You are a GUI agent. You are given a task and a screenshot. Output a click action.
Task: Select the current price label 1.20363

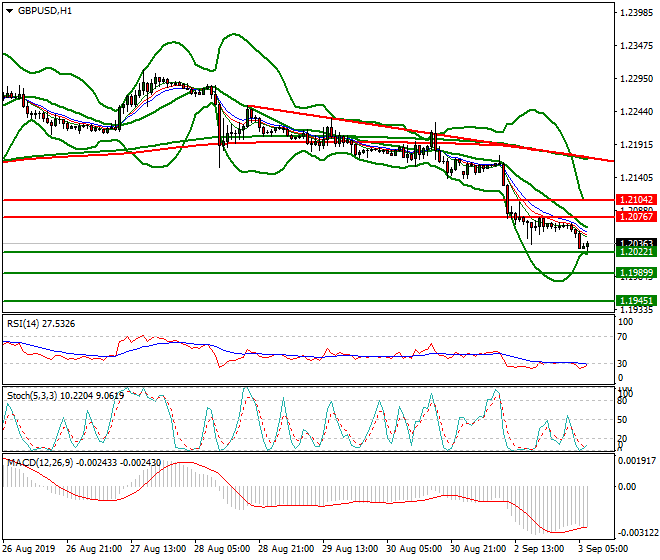coord(636,243)
